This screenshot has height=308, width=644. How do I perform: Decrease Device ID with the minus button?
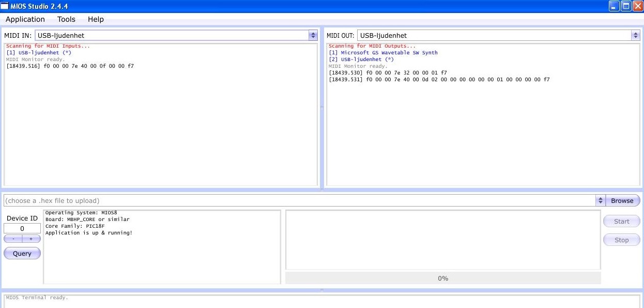coord(13,239)
